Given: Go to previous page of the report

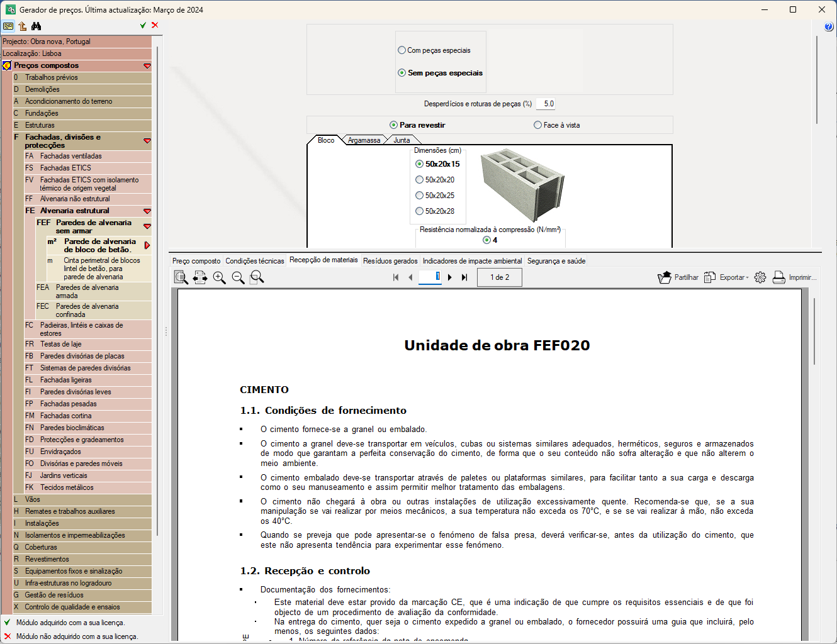Looking at the screenshot, I should click(410, 277).
